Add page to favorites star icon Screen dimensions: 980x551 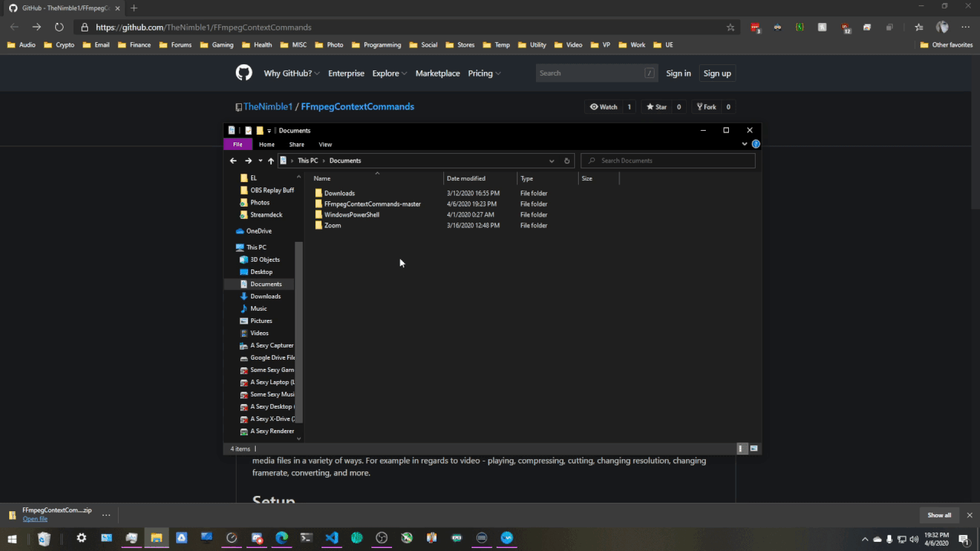click(730, 27)
